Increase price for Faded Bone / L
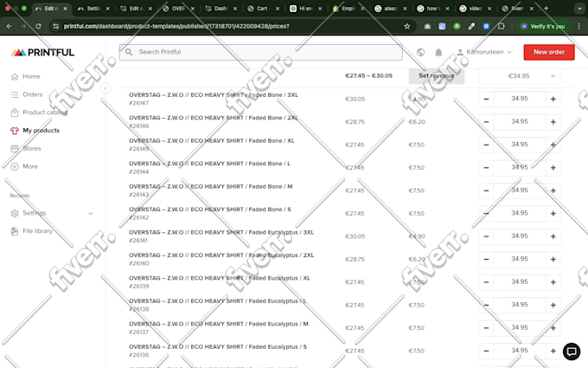The height and width of the screenshot is (368, 588). tap(553, 168)
